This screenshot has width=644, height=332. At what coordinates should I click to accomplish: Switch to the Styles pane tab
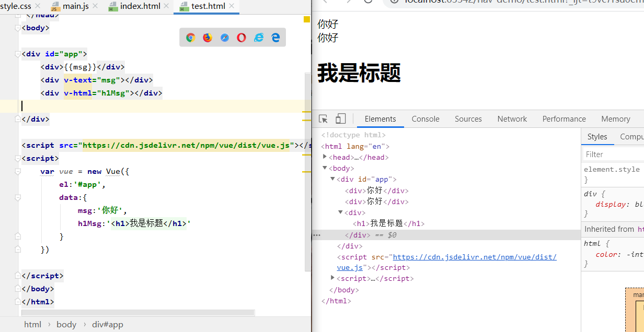[x=597, y=137]
